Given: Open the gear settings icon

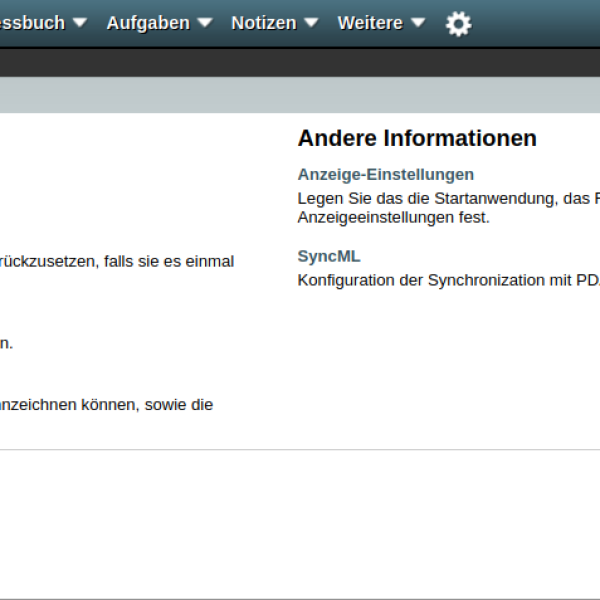Looking at the screenshot, I should pos(458,24).
